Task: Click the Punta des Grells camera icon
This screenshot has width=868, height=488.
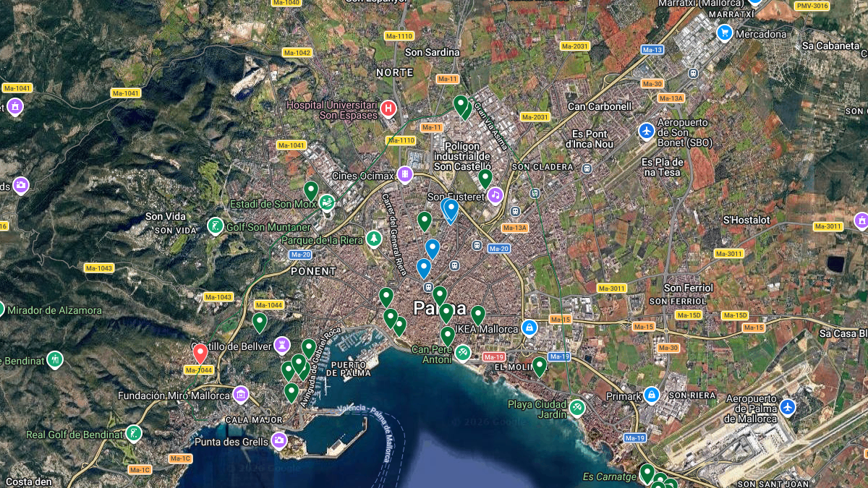Action: pos(278,440)
